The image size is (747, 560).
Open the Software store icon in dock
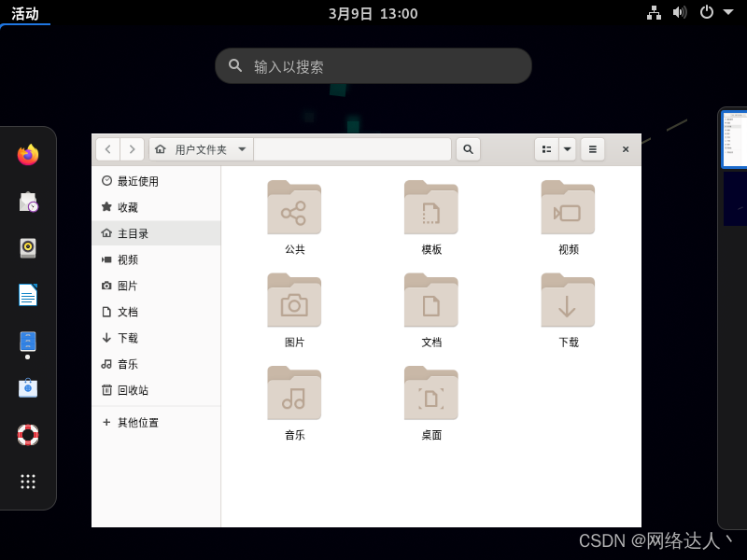pyautogui.click(x=28, y=387)
